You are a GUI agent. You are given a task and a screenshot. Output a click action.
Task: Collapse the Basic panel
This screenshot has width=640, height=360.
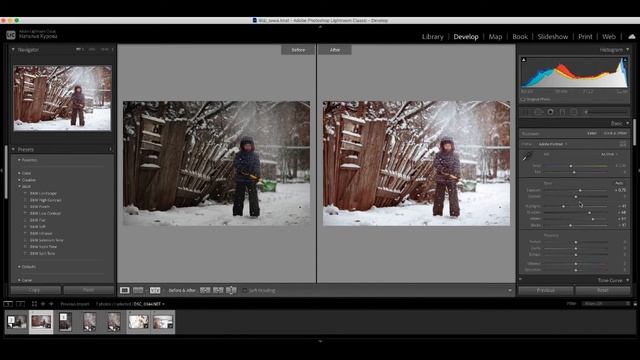(628, 123)
